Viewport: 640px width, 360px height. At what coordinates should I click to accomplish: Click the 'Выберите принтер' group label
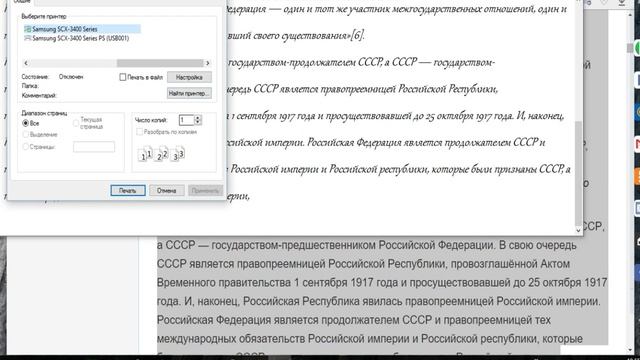coord(44,16)
